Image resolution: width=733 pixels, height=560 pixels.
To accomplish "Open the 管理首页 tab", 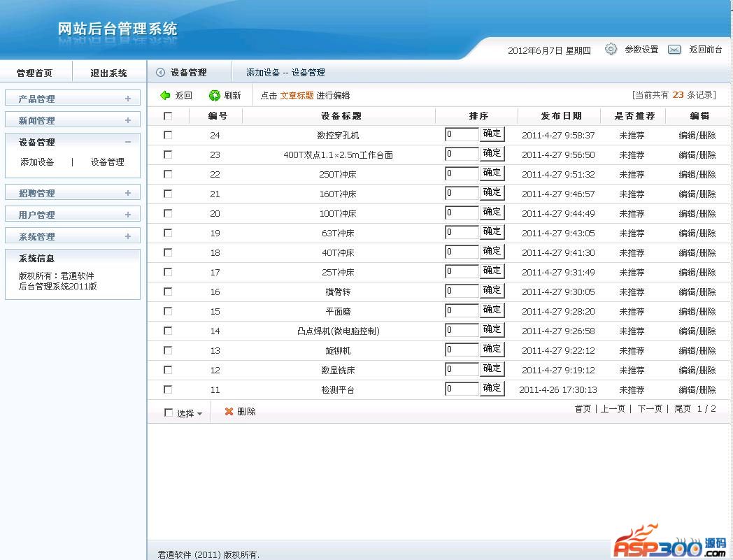I will [35, 73].
